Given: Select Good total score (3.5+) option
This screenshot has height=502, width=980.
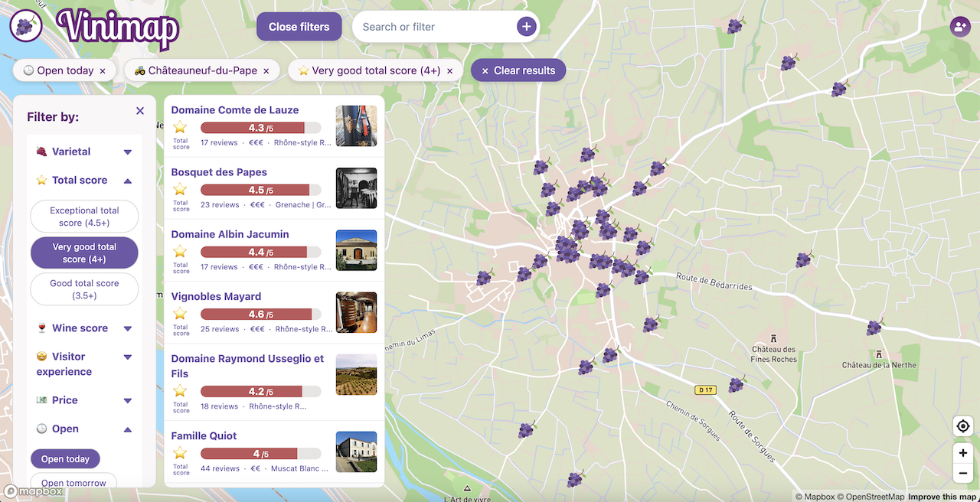Looking at the screenshot, I should click(x=84, y=289).
